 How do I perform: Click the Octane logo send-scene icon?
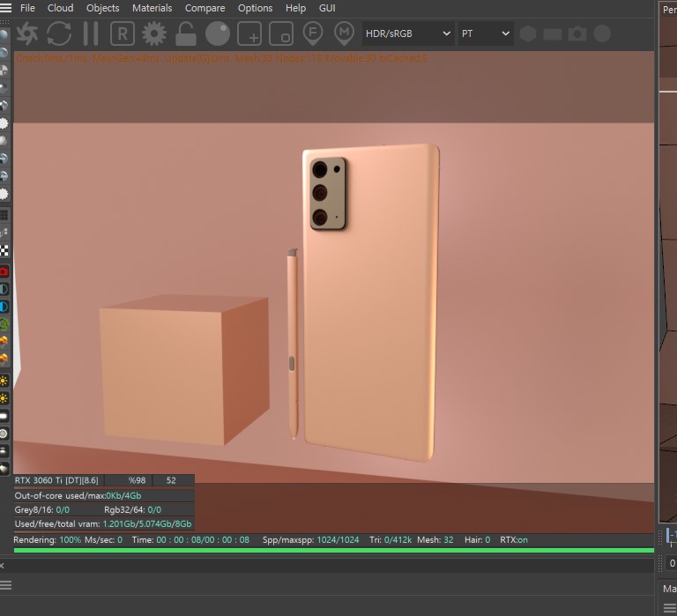(x=27, y=33)
